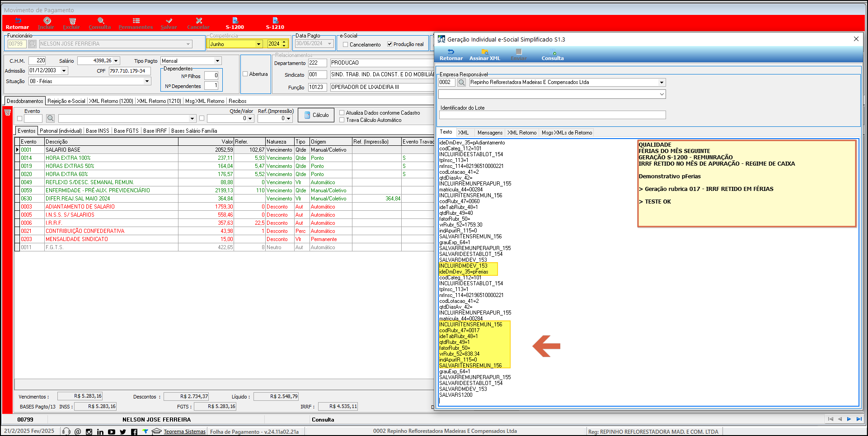Open Msgs XMLs de Retorno tab

[x=567, y=133]
